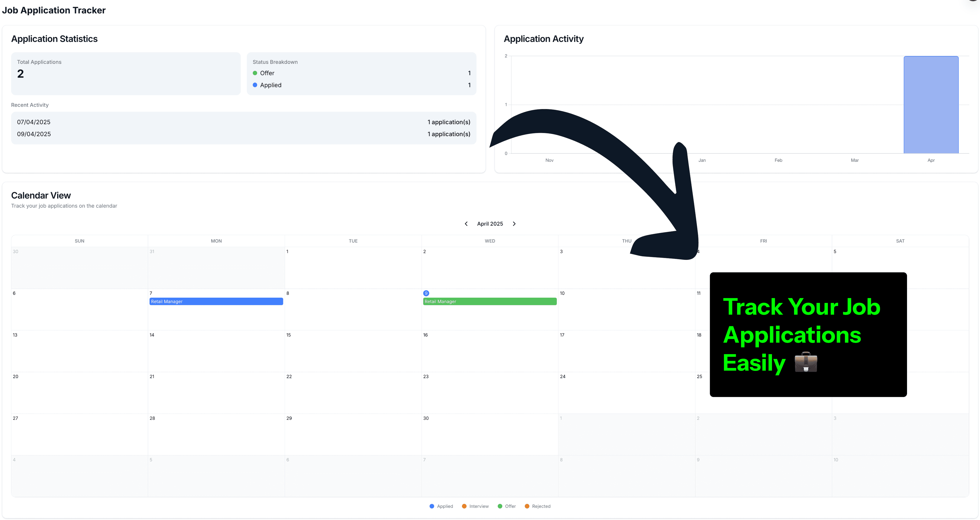Click the Calendar View heading
Viewport: 980px width, 520px height.
click(41, 195)
